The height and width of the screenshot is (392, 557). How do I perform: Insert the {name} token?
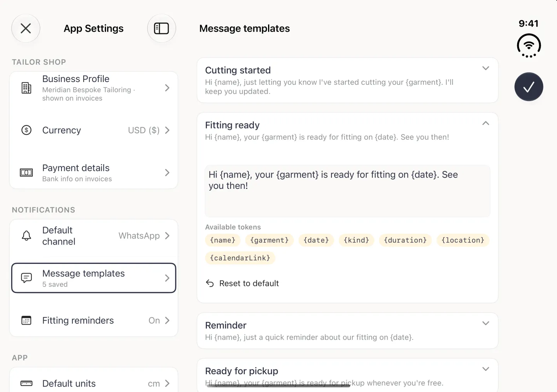(x=223, y=240)
